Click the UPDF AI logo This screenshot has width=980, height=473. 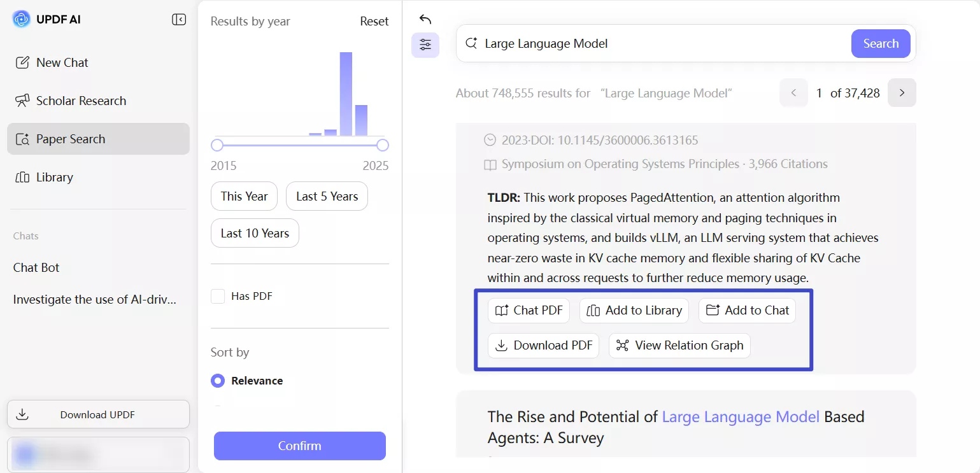click(22, 20)
